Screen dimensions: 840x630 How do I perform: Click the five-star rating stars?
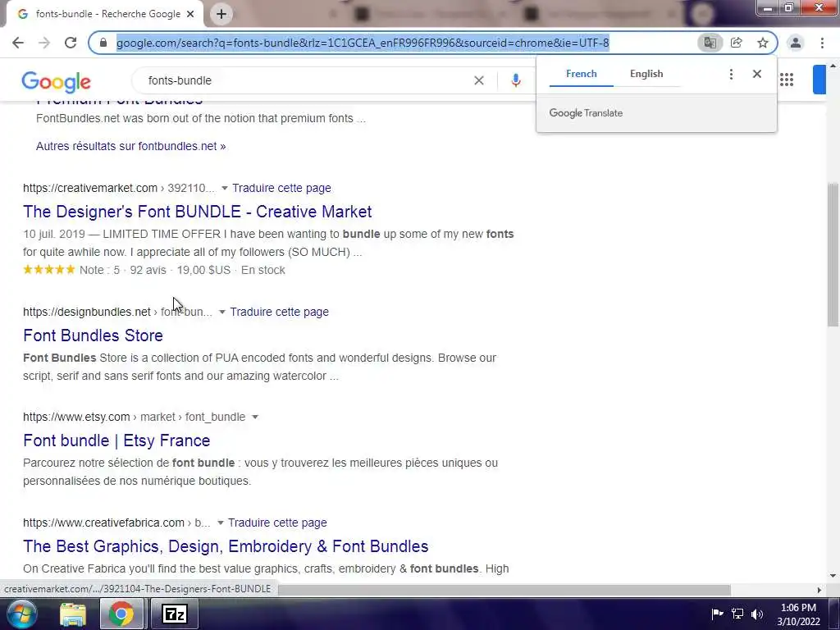[x=49, y=269]
